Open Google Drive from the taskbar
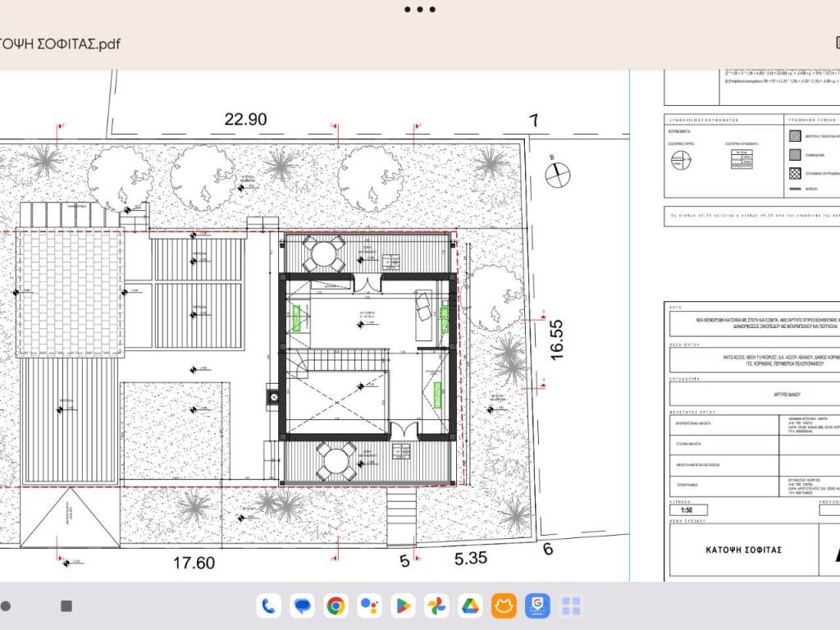The image size is (840, 630). pyautogui.click(x=469, y=606)
